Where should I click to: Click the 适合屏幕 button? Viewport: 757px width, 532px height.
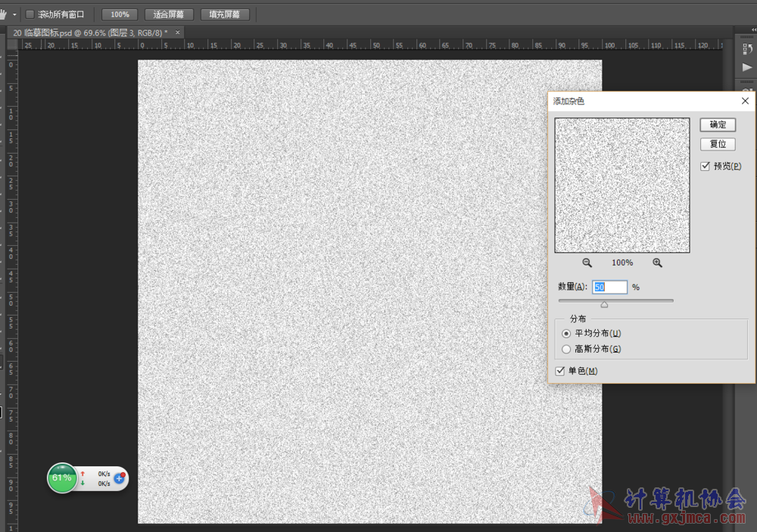169,14
